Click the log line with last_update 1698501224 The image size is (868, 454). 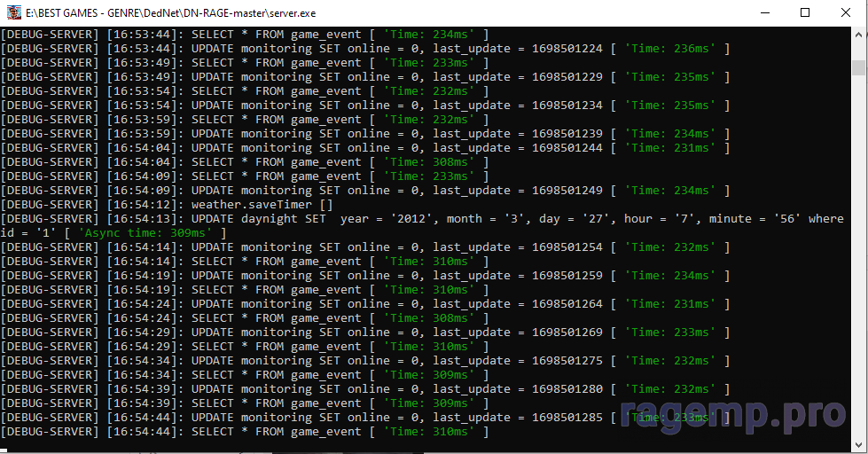pyautogui.click(x=364, y=48)
